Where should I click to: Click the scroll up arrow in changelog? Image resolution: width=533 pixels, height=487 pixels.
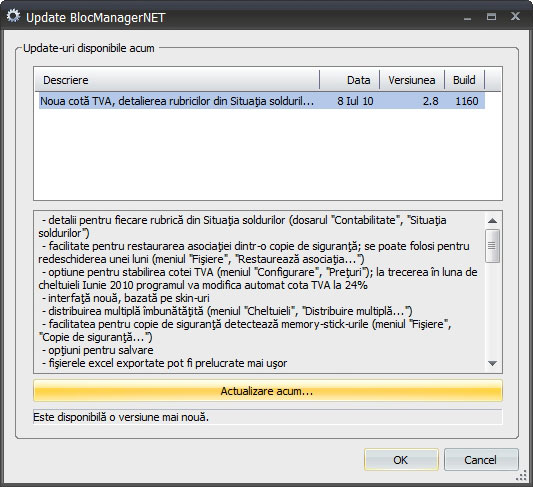click(x=492, y=221)
